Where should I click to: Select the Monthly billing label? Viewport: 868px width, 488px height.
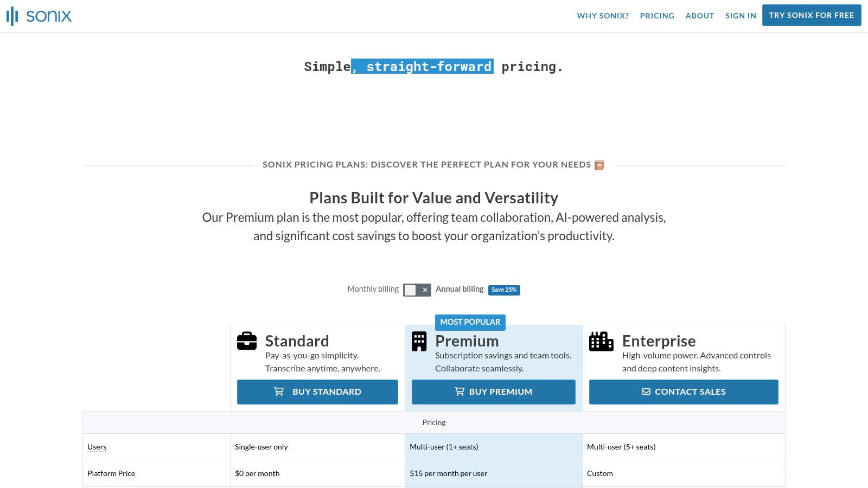373,289
